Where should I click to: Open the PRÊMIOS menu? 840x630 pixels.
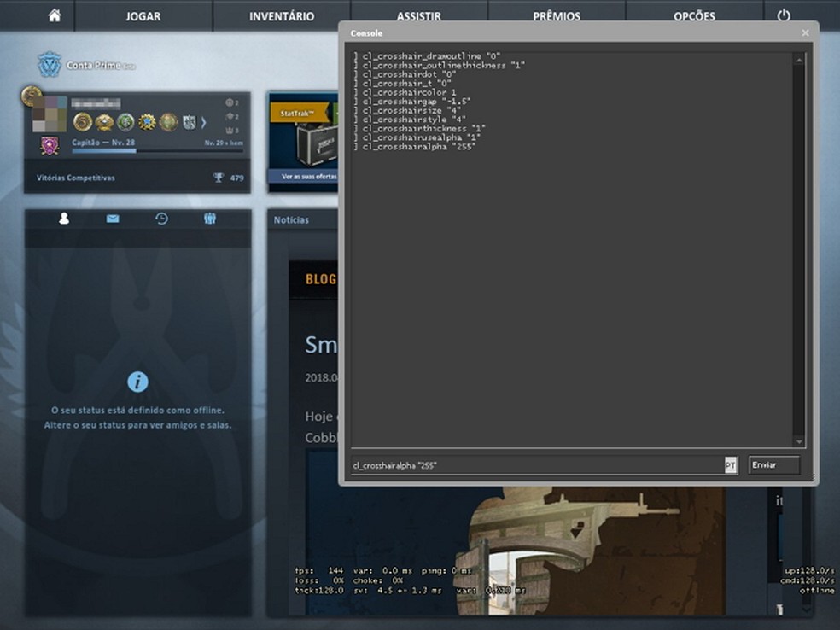[x=557, y=16]
